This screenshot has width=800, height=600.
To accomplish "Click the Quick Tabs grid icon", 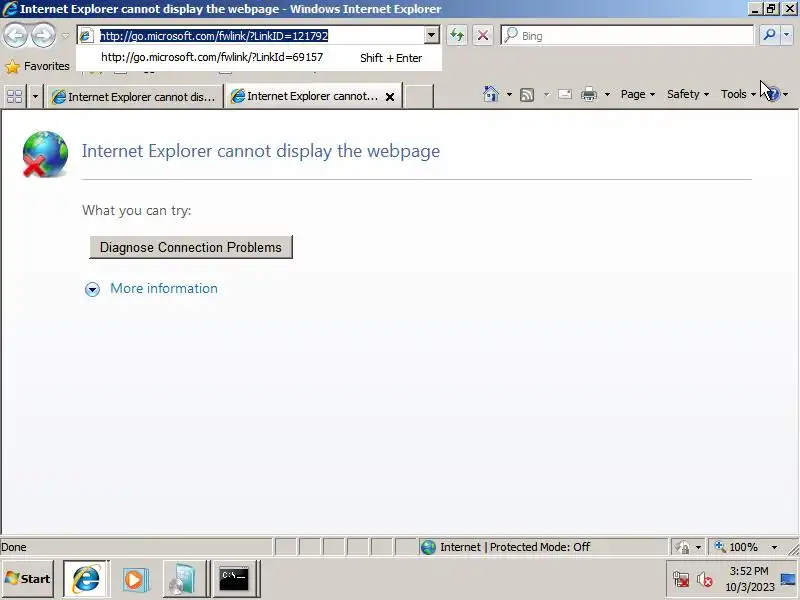I will (x=14, y=96).
